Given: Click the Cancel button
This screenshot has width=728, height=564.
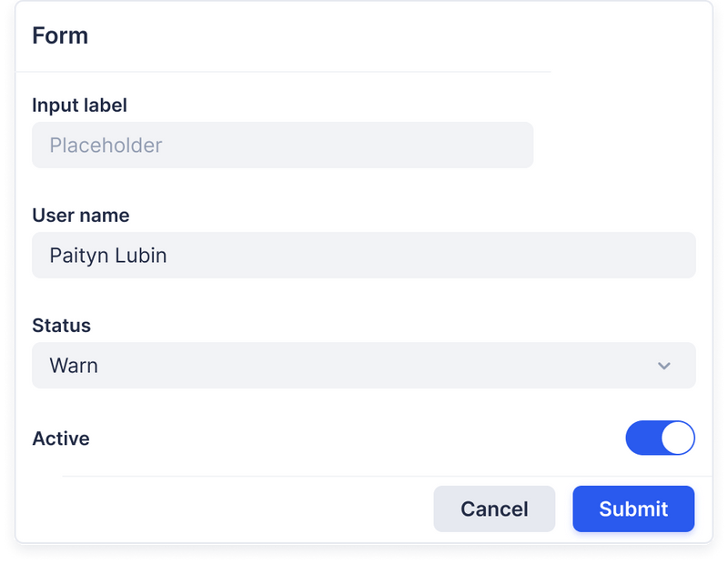Looking at the screenshot, I should coord(494,509).
